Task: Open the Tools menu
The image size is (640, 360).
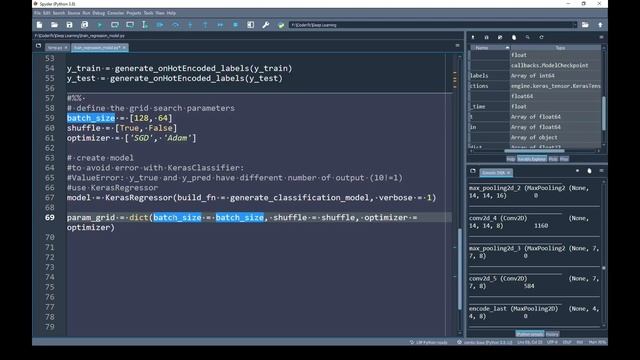Action: pos(149,13)
